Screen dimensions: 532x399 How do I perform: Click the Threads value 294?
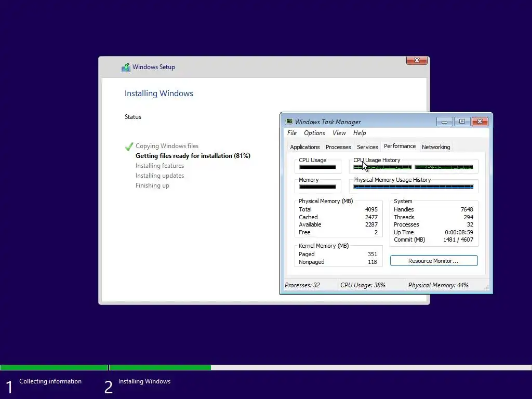click(469, 217)
